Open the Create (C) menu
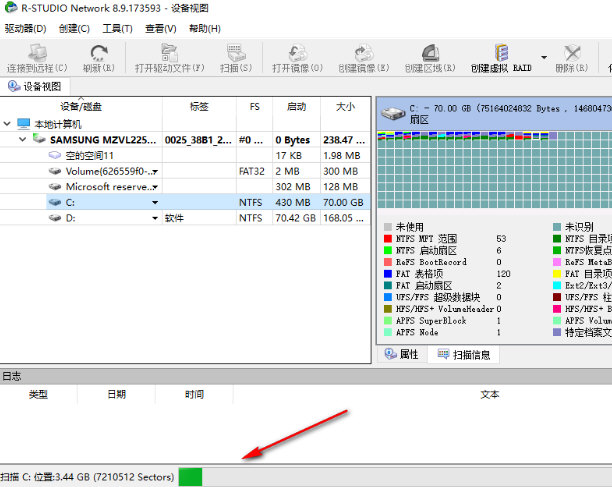Viewport: 612px width, 487px height. 74,28
